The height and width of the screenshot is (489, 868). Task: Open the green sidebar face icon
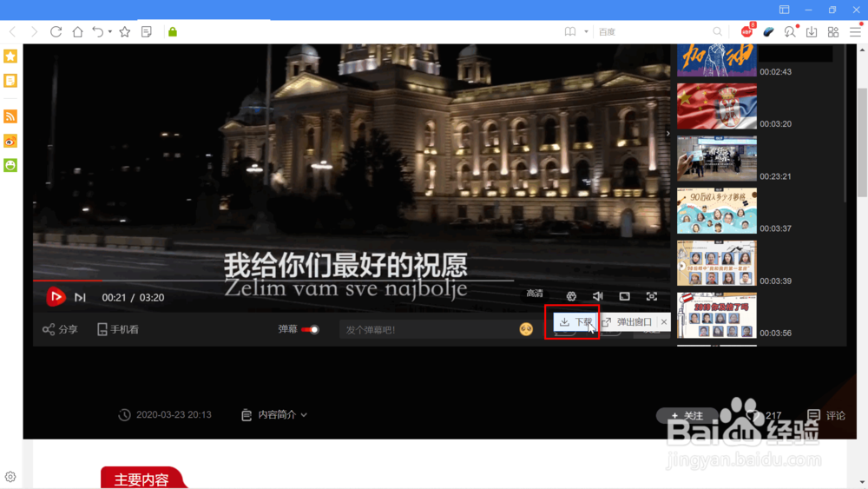[x=10, y=165]
